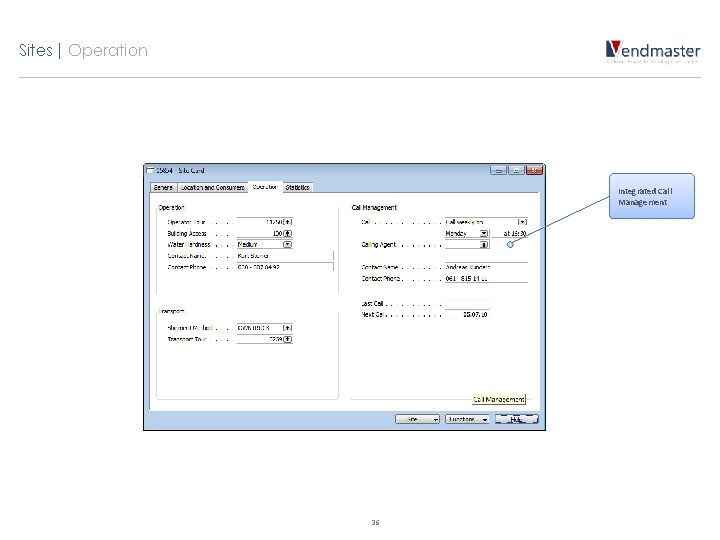Click the operation Contact Name field
The width and height of the screenshot is (720, 540).
pos(285,256)
